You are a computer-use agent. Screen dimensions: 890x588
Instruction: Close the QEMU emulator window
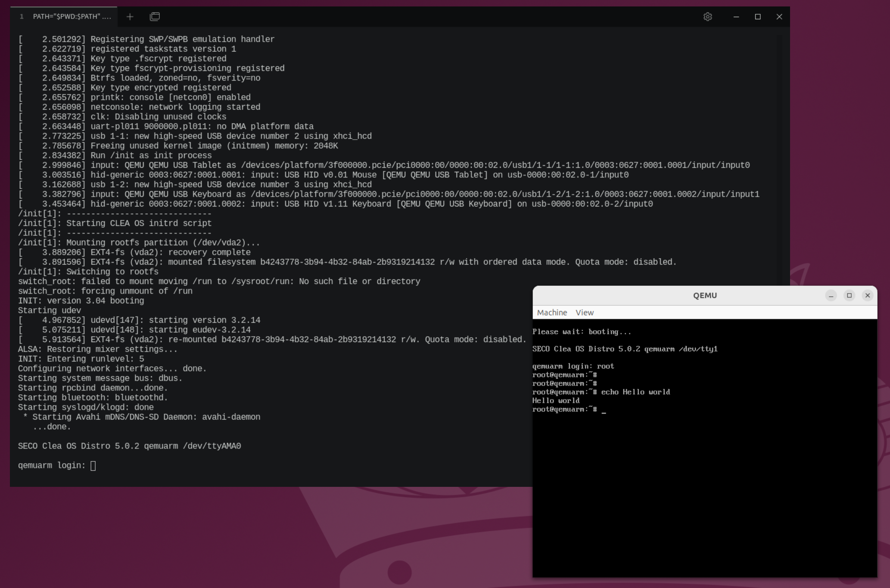[x=868, y=295]
